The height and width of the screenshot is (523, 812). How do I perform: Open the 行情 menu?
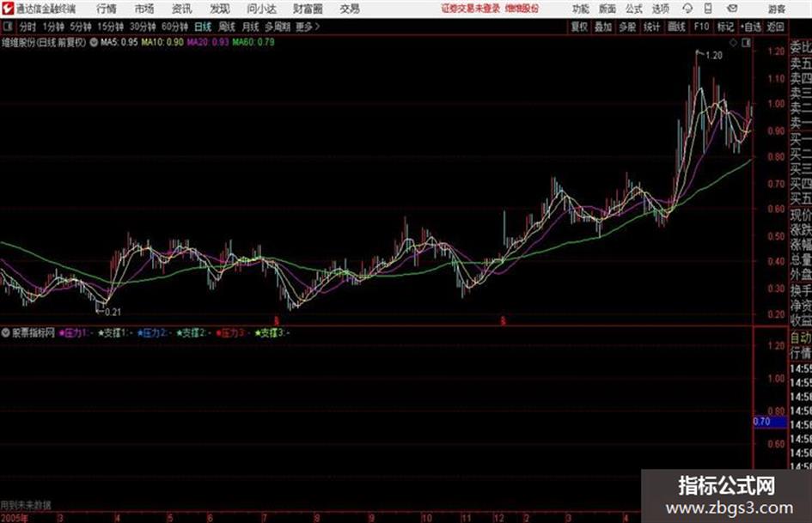(107, 9)
